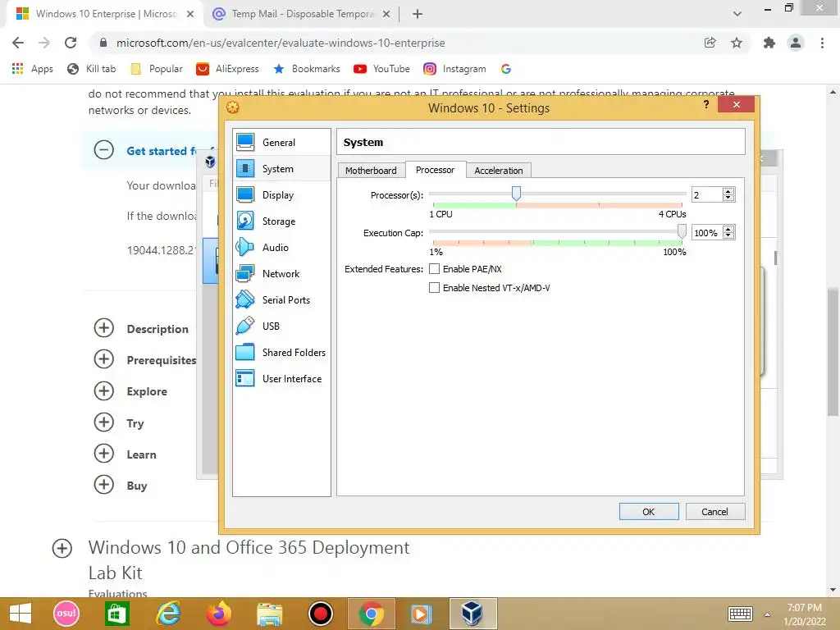Switch to the Processor tab
This screenshot has width=840, height=630.
pos(435,170)
